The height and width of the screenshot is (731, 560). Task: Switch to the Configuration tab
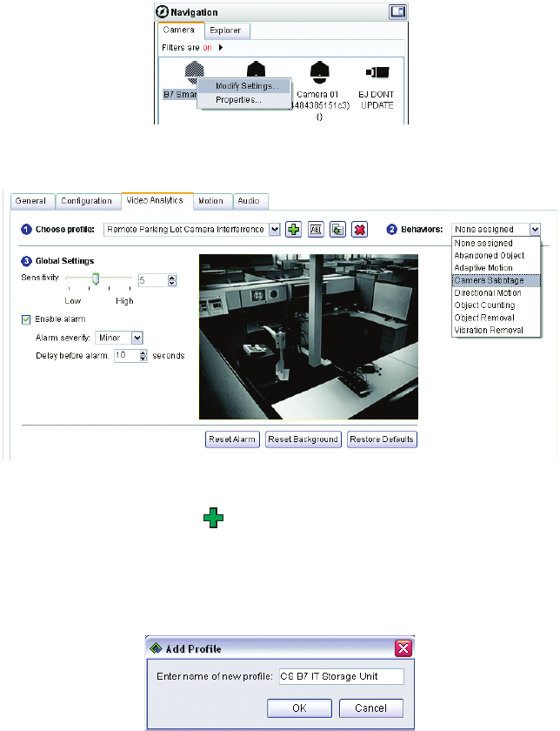pos(87,201)
